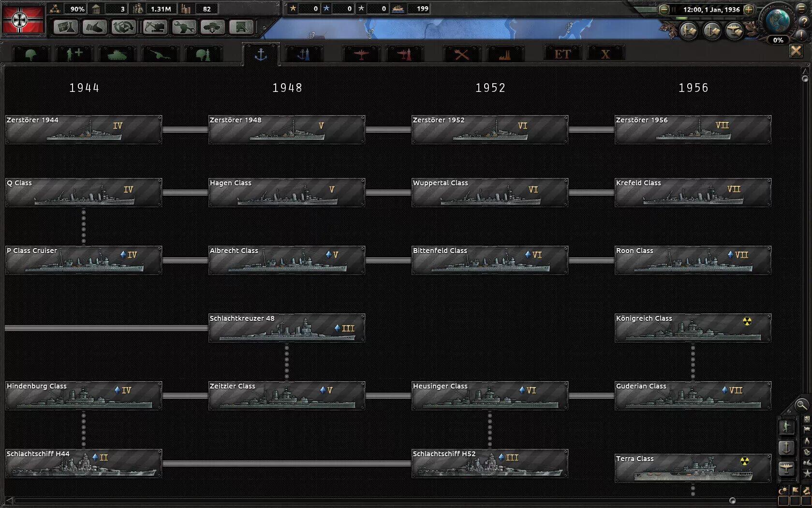
Task: Select the Bittenfeld Class technology
Action: 490,260
